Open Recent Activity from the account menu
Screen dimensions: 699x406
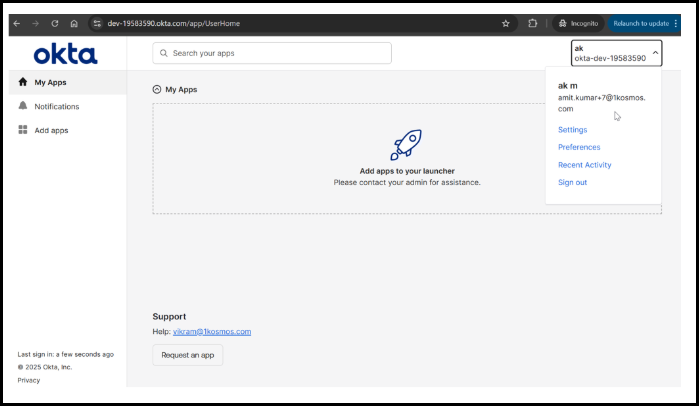tap(585, 165)
